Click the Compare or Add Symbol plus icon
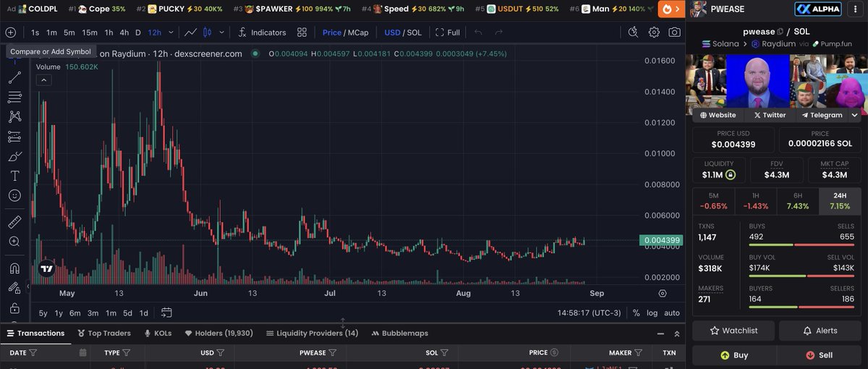The width and height of the screenshot is (868, 369). (10, 33)
